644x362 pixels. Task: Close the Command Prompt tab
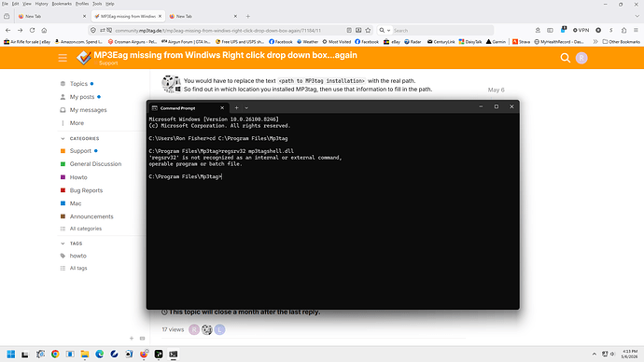tap(222, 107)
